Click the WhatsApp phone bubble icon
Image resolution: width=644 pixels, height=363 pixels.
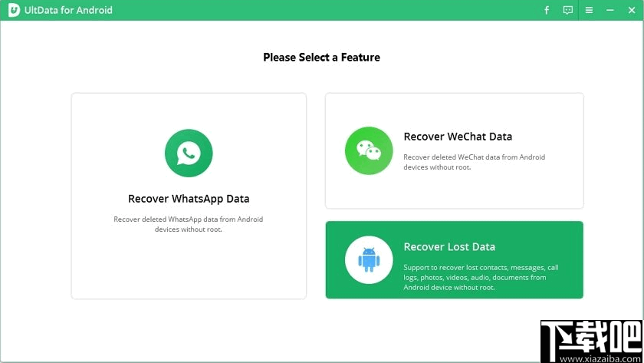click(189, 153)
